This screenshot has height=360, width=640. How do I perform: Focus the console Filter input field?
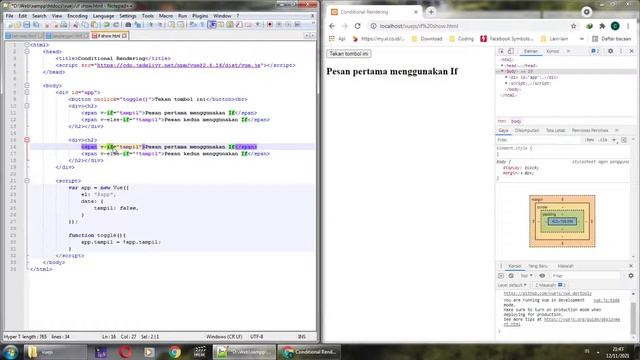coord(586,276)
